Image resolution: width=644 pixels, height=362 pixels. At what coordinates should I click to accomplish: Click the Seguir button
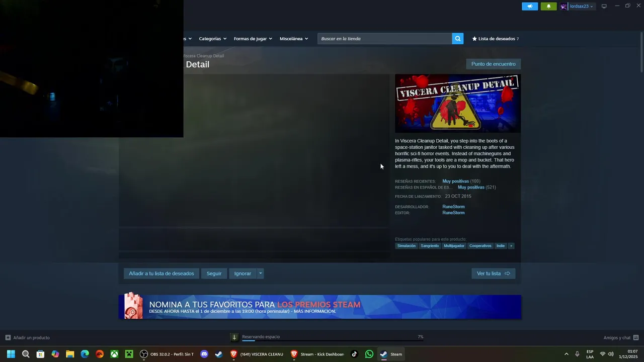click(x=214, y=274)
